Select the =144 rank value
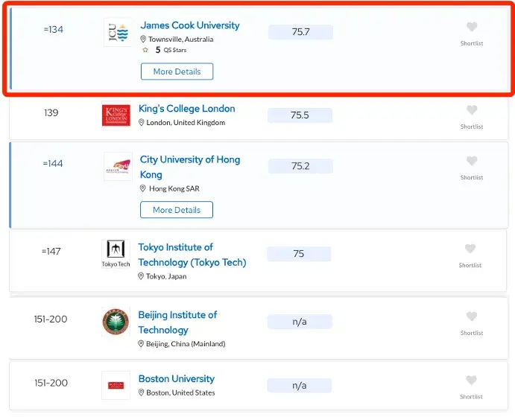 [53, 163]
